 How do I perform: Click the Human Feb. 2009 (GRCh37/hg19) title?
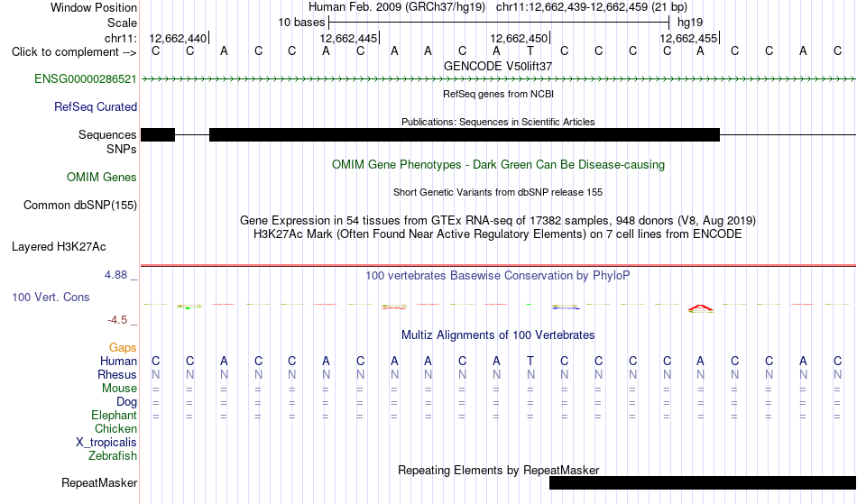click(x=397, y=7)
